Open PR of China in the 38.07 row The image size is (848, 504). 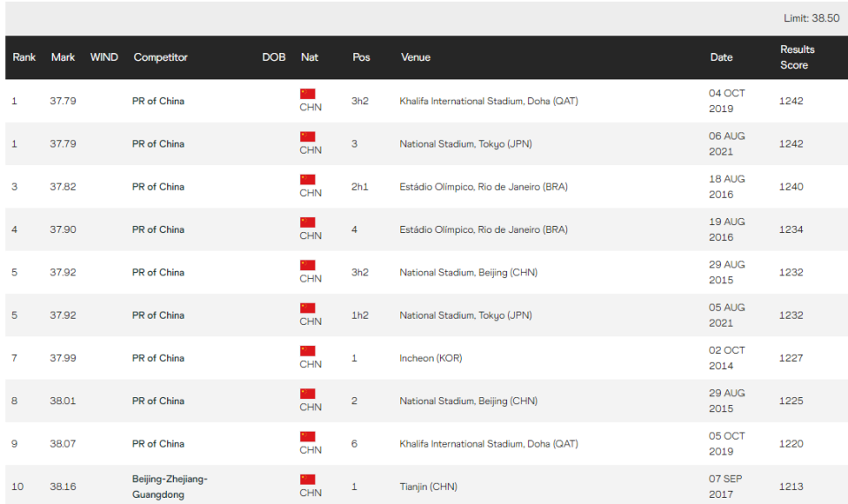pyautogui.click(x=158, y=443)
